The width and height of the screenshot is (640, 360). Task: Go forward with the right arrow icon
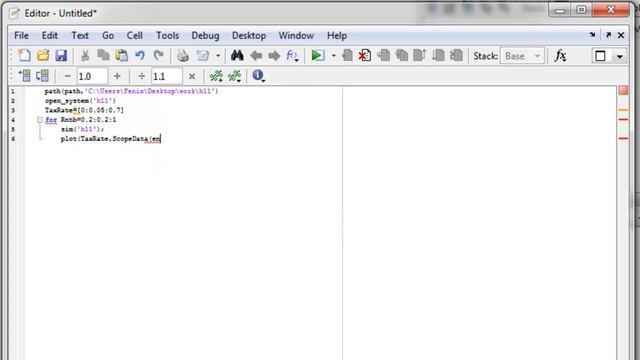274,56
